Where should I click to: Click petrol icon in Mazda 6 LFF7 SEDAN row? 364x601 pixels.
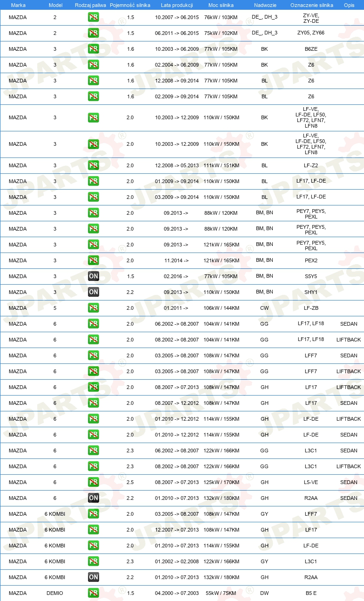click(94, 355)
